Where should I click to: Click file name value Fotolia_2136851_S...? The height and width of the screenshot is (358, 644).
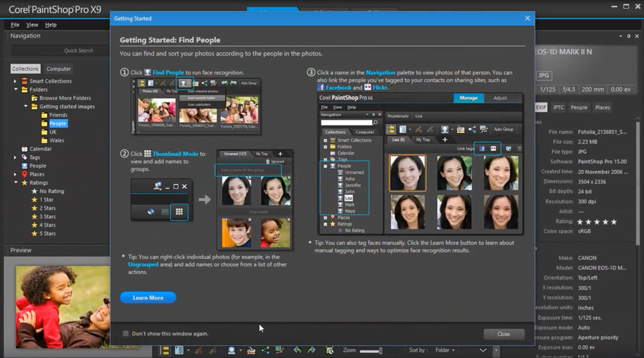tap(602, 132)
